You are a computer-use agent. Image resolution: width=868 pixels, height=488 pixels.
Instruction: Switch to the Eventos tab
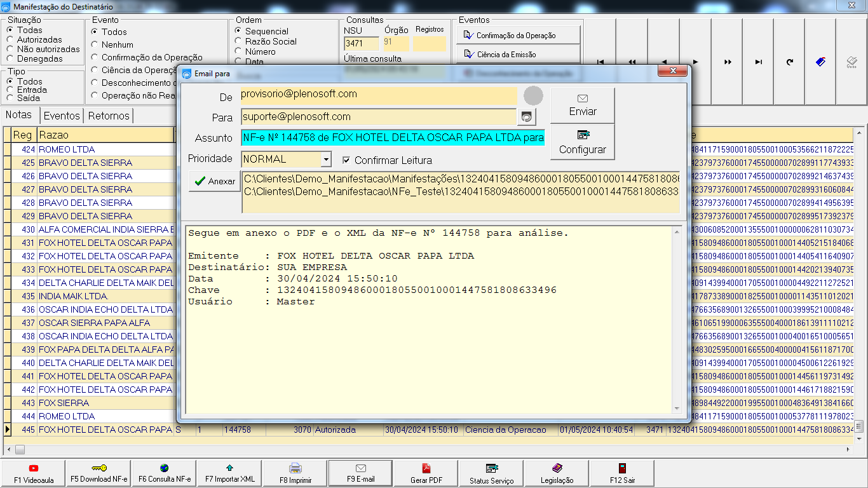[62, 116]
